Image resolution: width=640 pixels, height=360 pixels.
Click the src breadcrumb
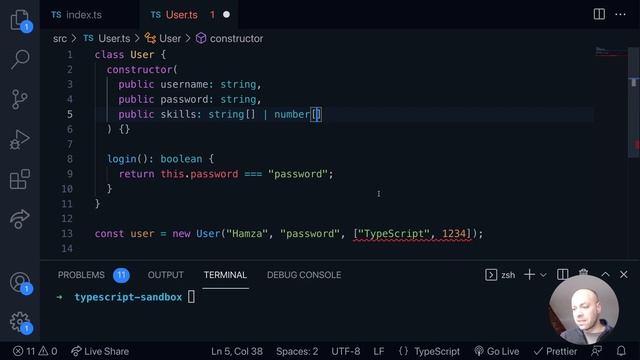coord(60,38)
